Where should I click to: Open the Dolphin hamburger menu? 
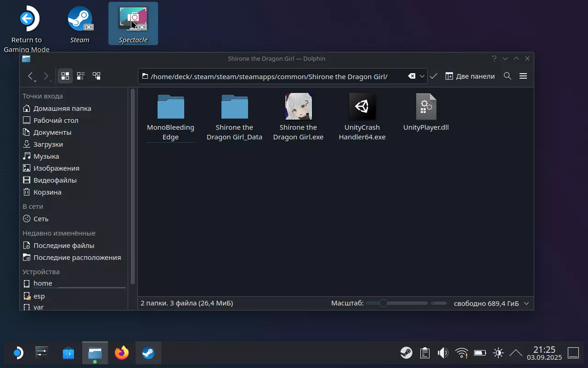coord(523,76)
